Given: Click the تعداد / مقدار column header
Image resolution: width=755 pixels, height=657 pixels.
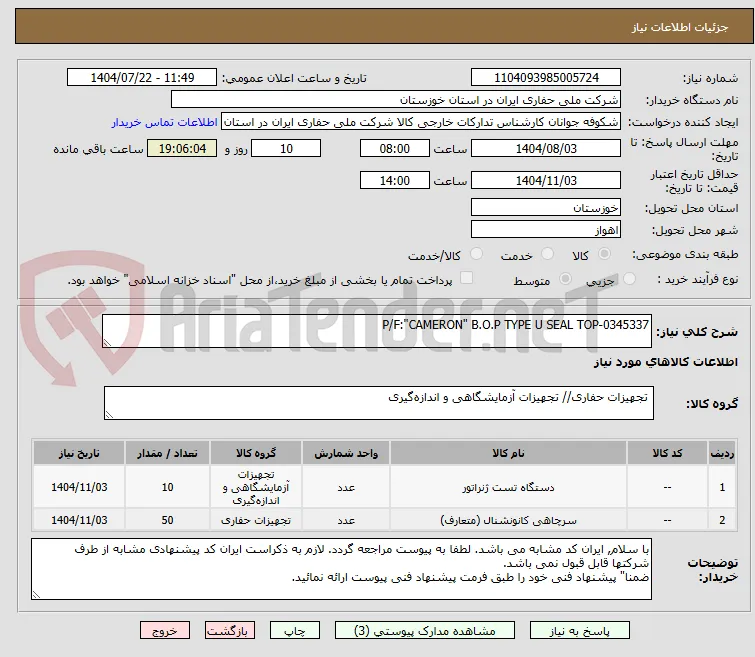Looking at the screenshot, I should pyautogui.click(x=167, y=453).
